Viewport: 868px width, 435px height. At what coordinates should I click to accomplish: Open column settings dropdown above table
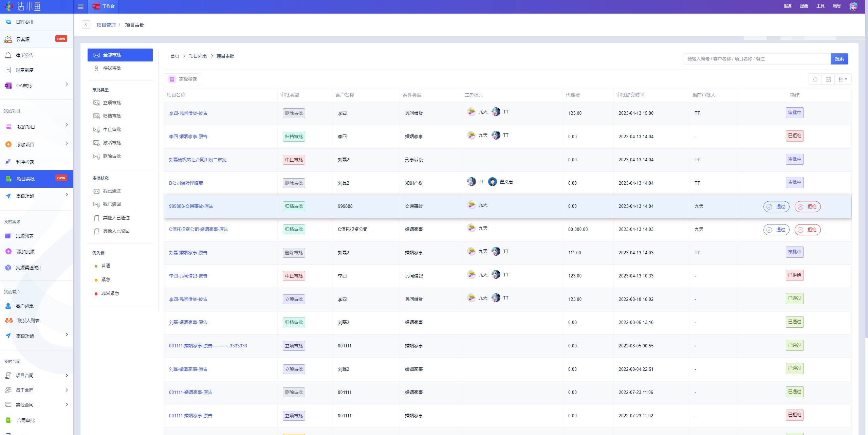[x=843, y=79]
